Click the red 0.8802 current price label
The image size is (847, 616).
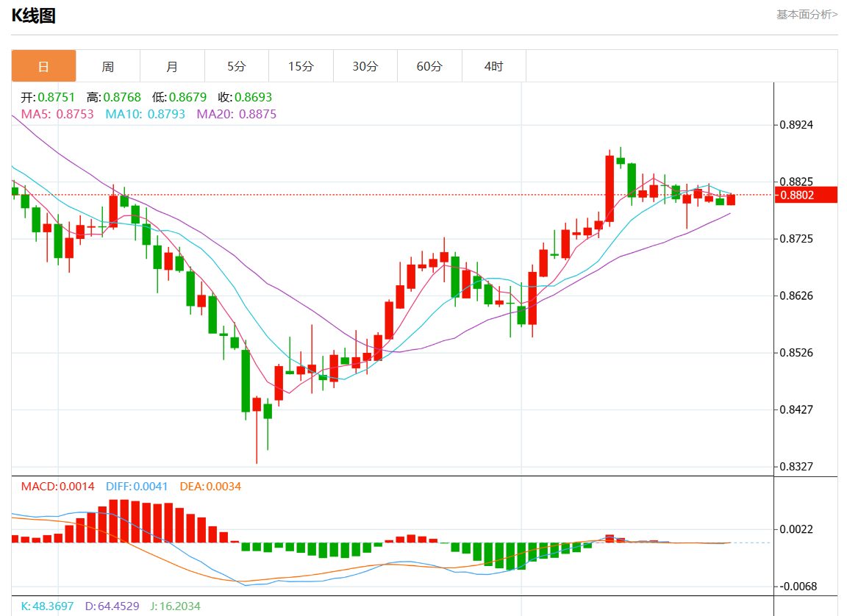(x=806, y=195)
